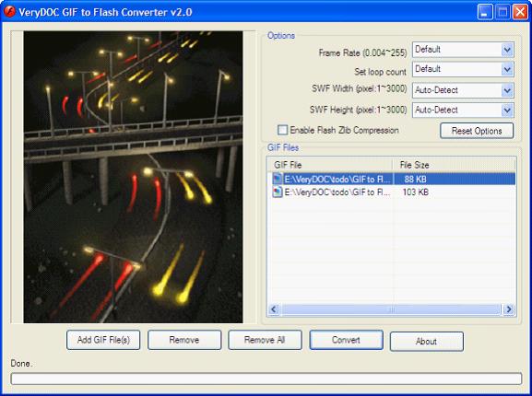The width and height of the screenshot is (532, 396).
Task: Click the Remove All button
Action: tap(265, 340)
